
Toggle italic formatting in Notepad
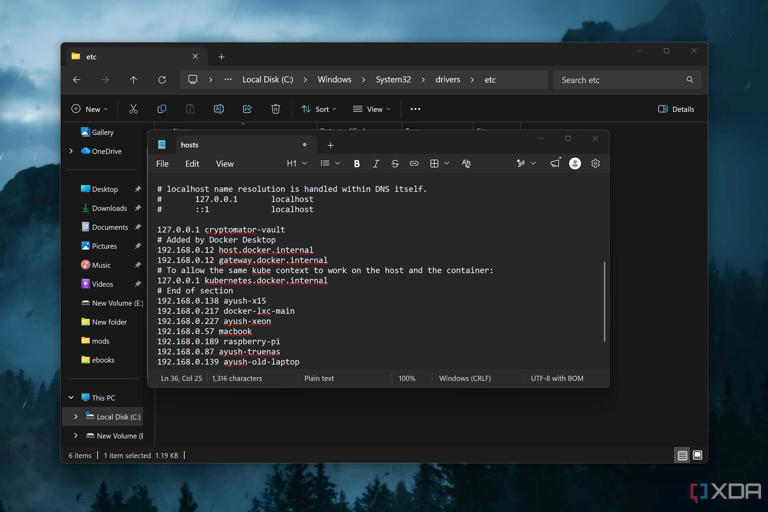376,164
